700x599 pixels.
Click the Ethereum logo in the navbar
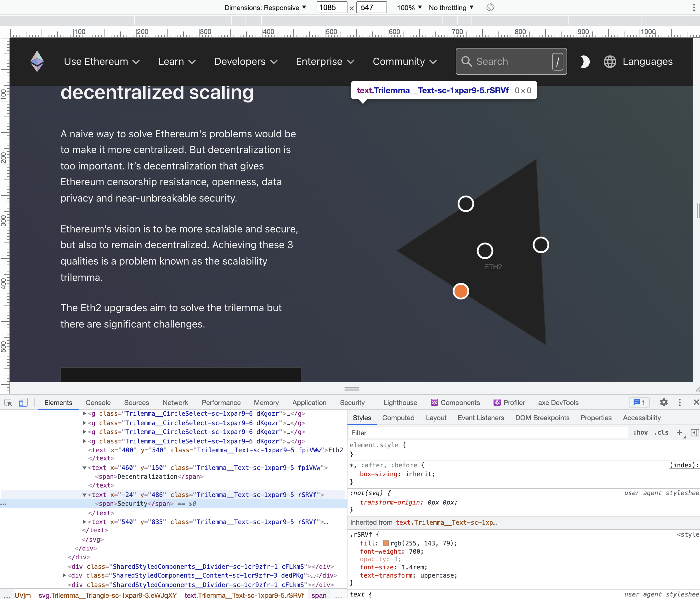pos(37,61)
